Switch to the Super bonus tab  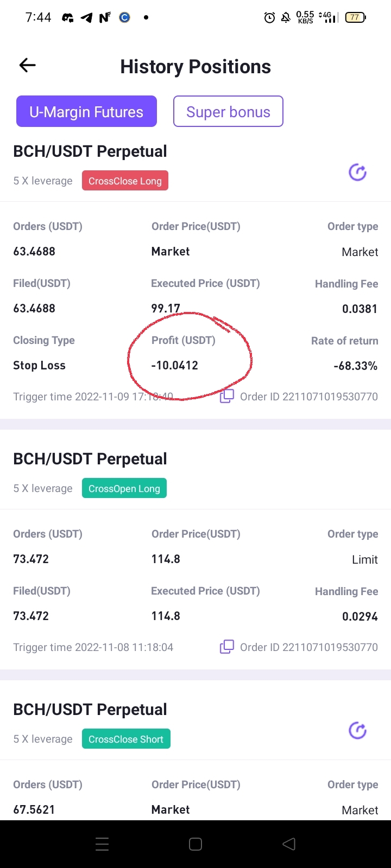click(228, 112)
